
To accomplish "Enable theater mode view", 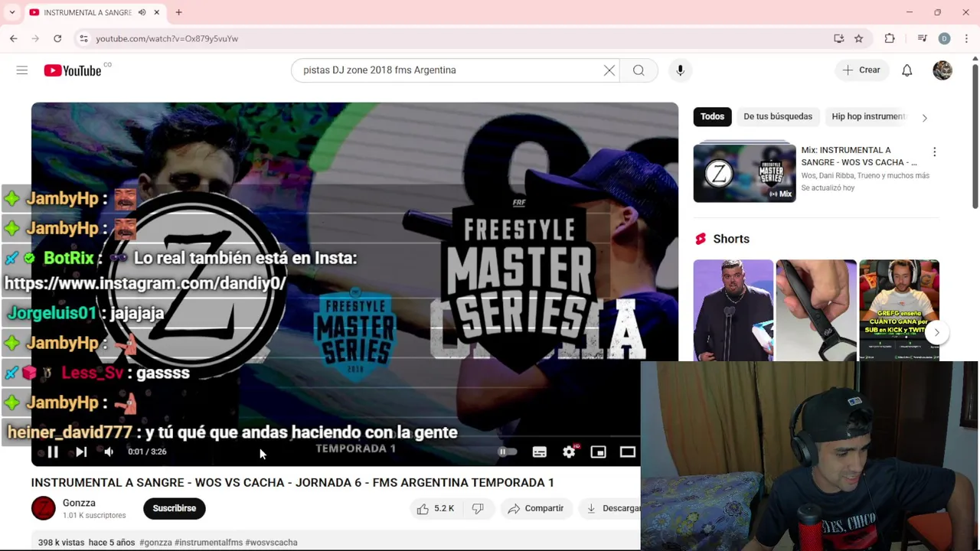I will click(628, 452).
